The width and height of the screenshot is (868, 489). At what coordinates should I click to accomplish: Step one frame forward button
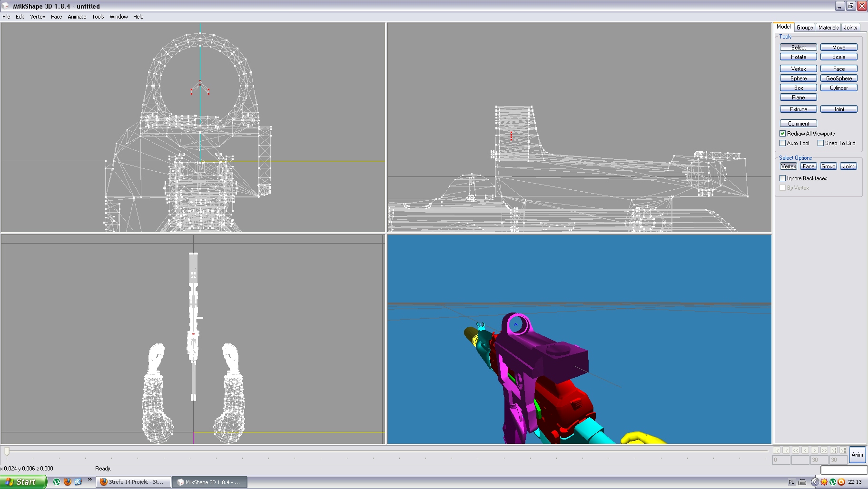[x=815, y=450]
